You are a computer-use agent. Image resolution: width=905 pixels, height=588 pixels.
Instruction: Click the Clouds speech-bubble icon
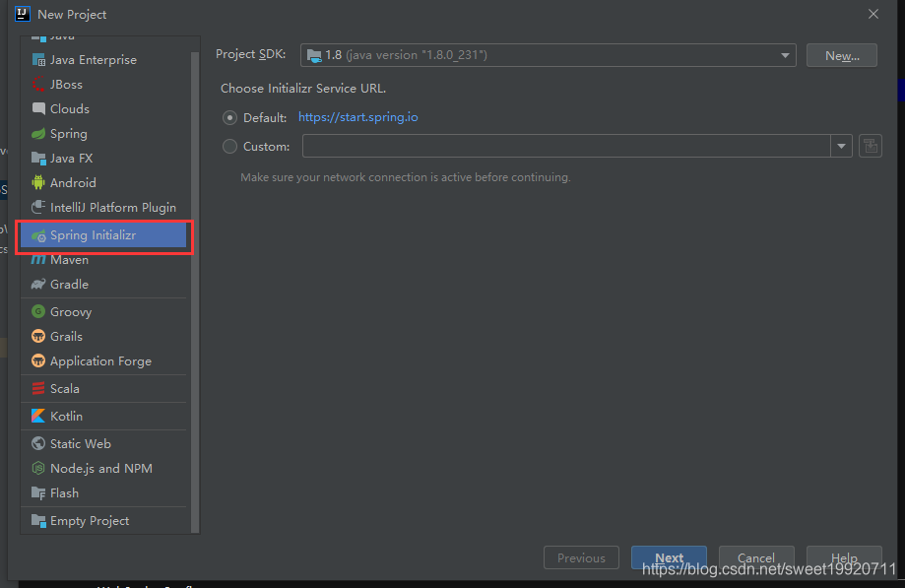coord(38,109)
